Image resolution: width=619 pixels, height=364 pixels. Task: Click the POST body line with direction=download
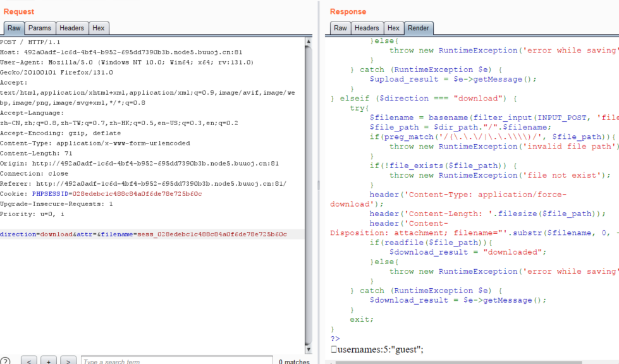144,234
